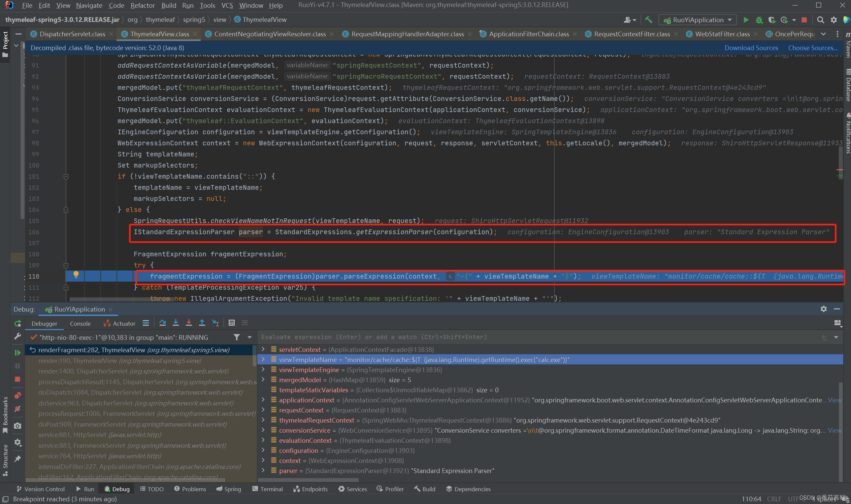Viewport: 851px width, 504px height.
Task: Open the Version Control tool window button
Action: 40,489
